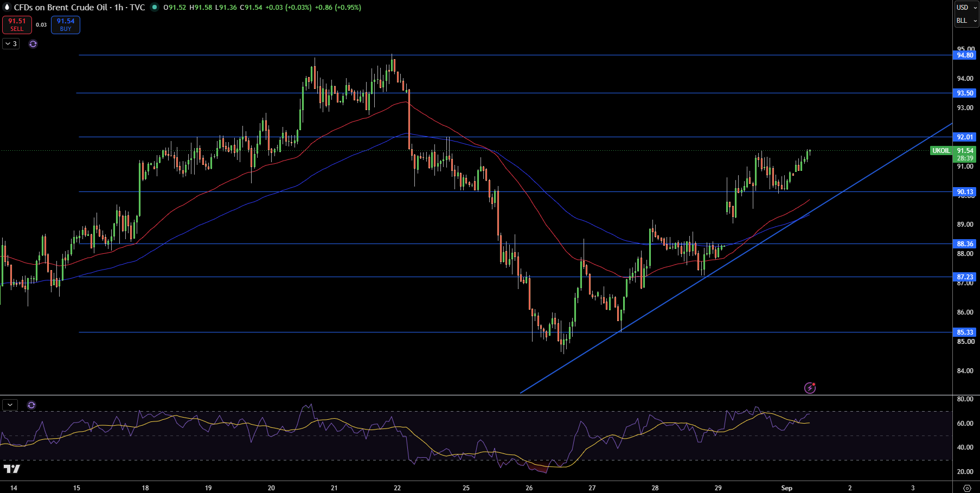Select the 93.50 horizontal line price label

[965, 93]
